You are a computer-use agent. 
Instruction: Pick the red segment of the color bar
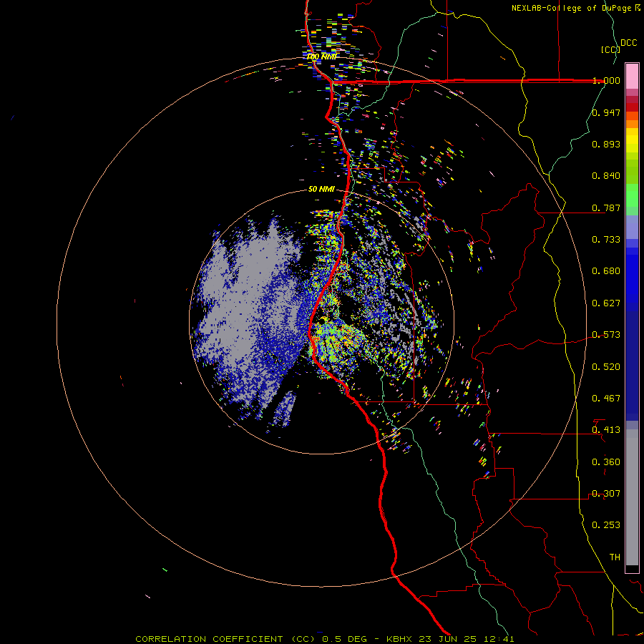pyautogui.click(x=632, y=107)
